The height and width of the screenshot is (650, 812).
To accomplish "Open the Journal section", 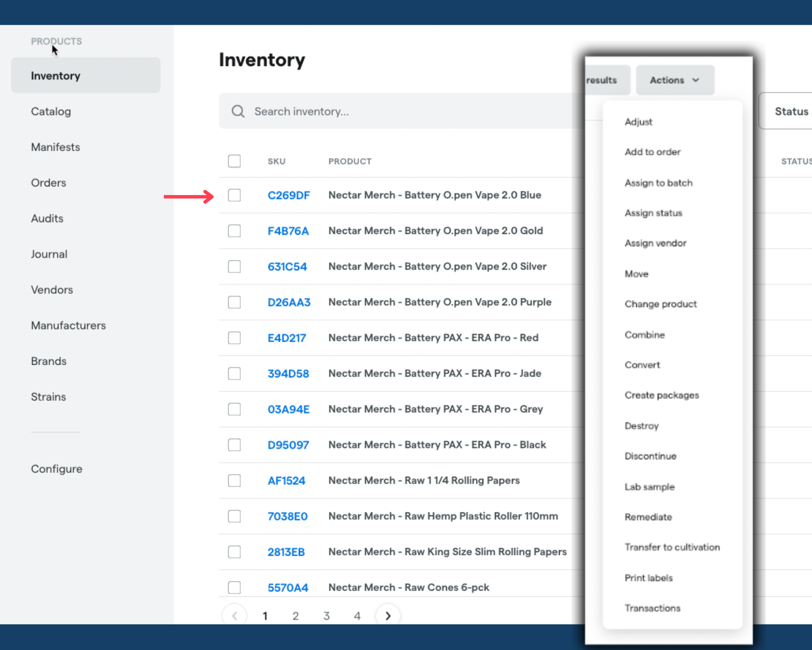I will click(x=48, y=253).
